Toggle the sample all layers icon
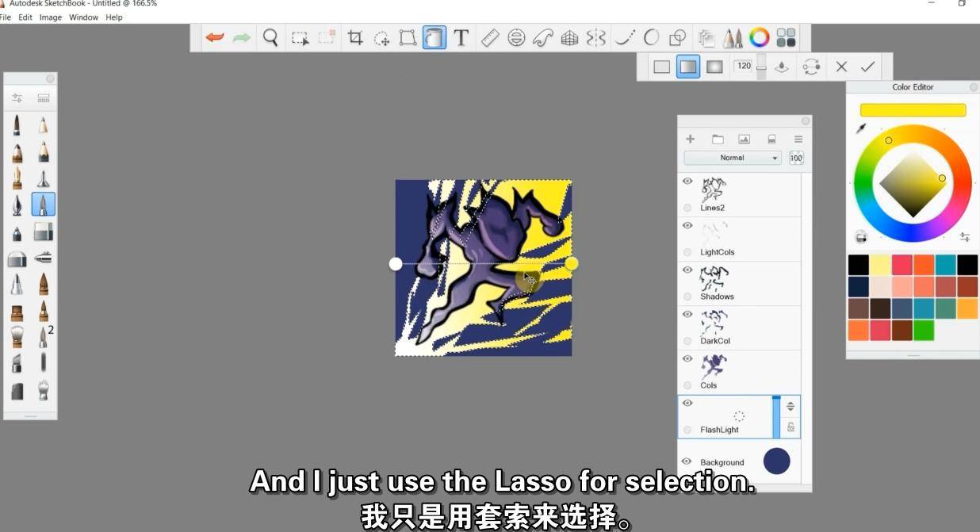Image resolution: width=980 pixels, height=532 pixels. click(782, 67)
